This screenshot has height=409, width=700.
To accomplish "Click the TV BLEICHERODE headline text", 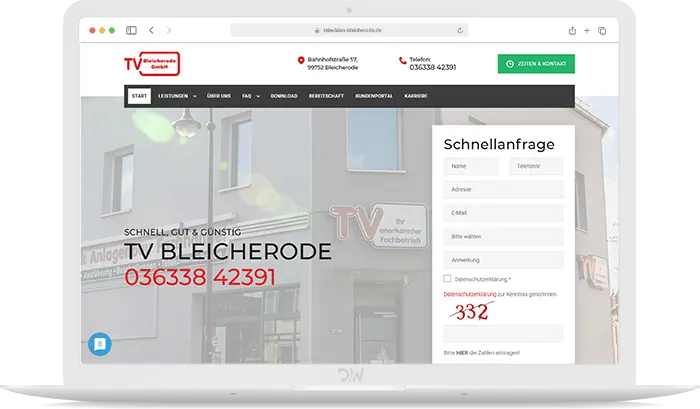I will (228, 251).
